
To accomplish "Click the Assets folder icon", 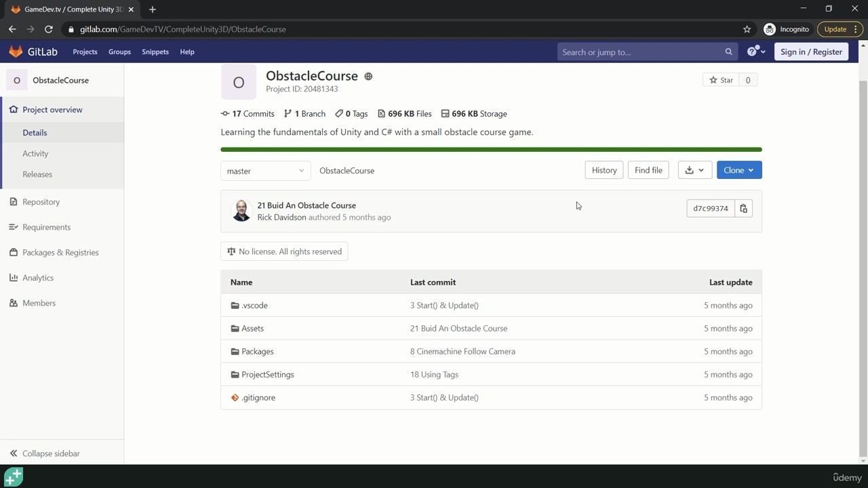I will (x=235, y=328).
